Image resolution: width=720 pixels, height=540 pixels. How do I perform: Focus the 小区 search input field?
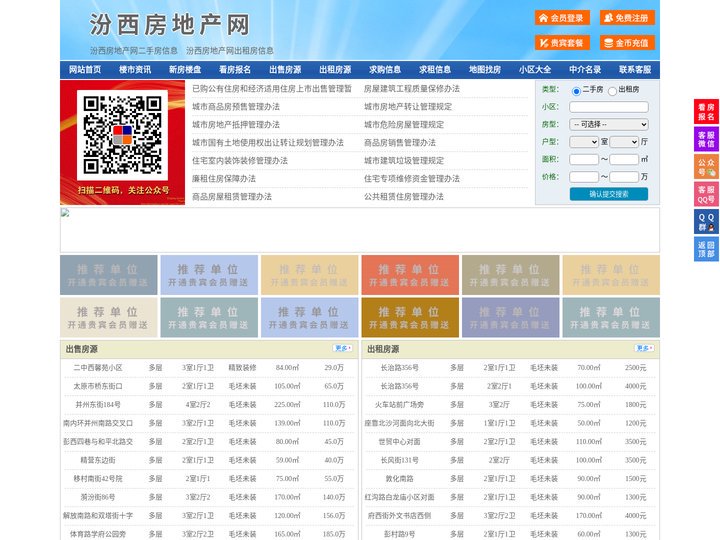[609, 107]
